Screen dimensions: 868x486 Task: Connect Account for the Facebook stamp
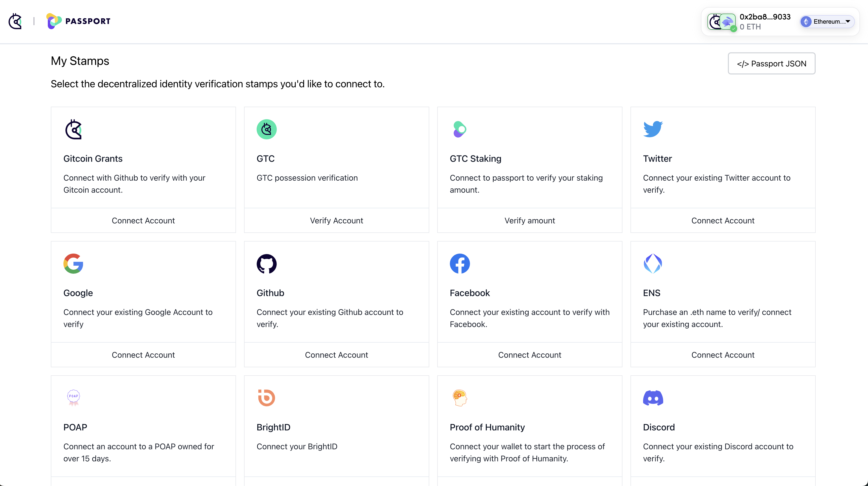pos(530,355)
